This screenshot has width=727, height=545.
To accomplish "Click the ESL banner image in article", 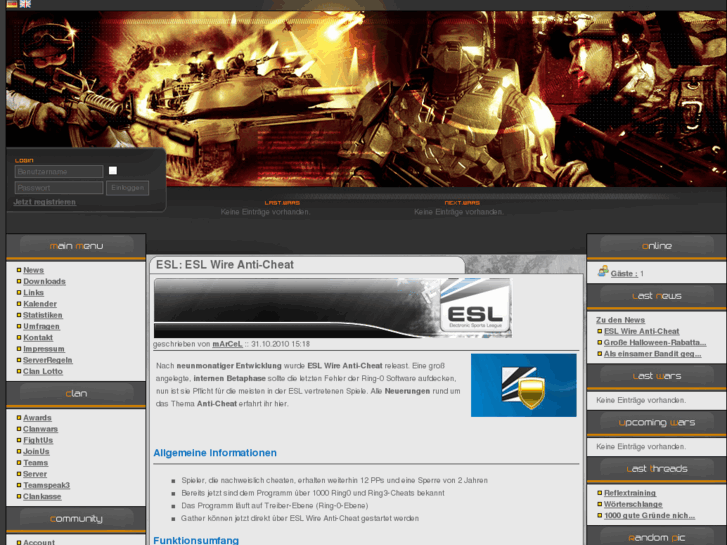I will pos(333,308).
